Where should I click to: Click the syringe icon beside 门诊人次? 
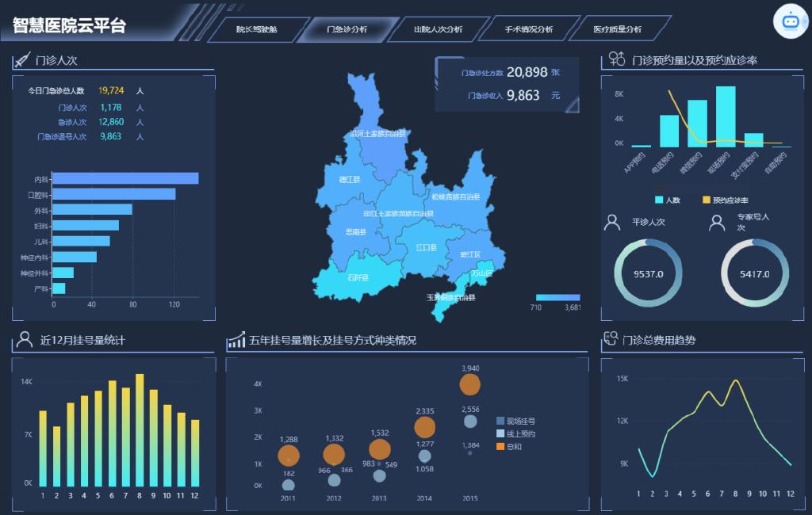click(22, 60)
